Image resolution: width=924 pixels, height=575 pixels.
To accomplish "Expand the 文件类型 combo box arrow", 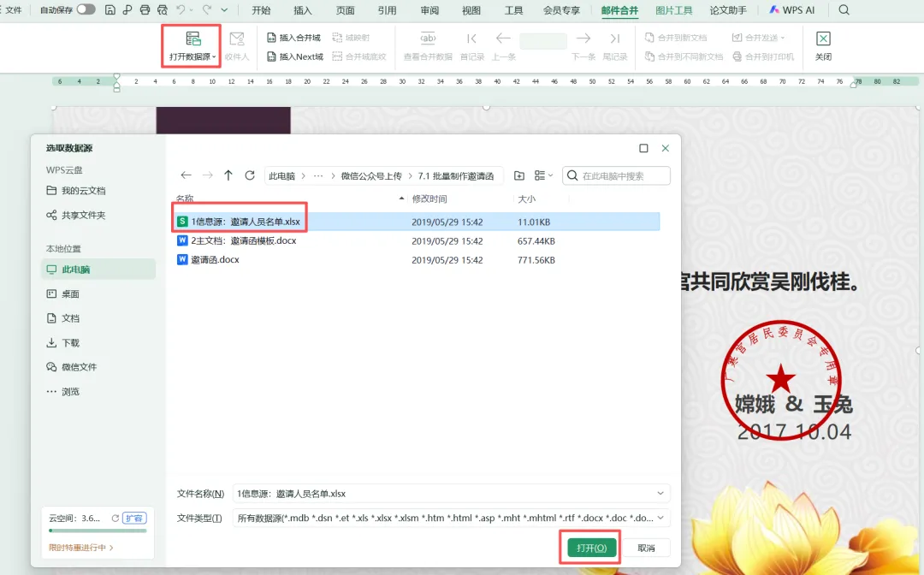I will 660,518.
